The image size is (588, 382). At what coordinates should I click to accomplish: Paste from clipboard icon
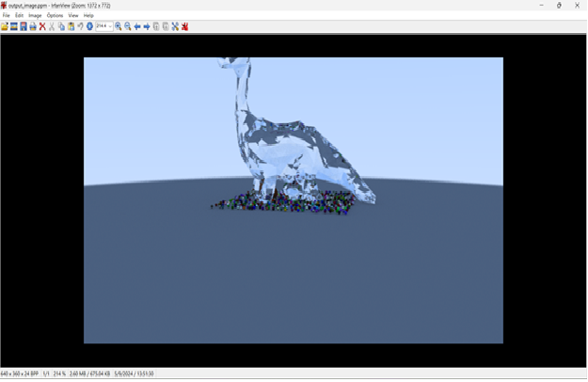click(x=71, y=26)
